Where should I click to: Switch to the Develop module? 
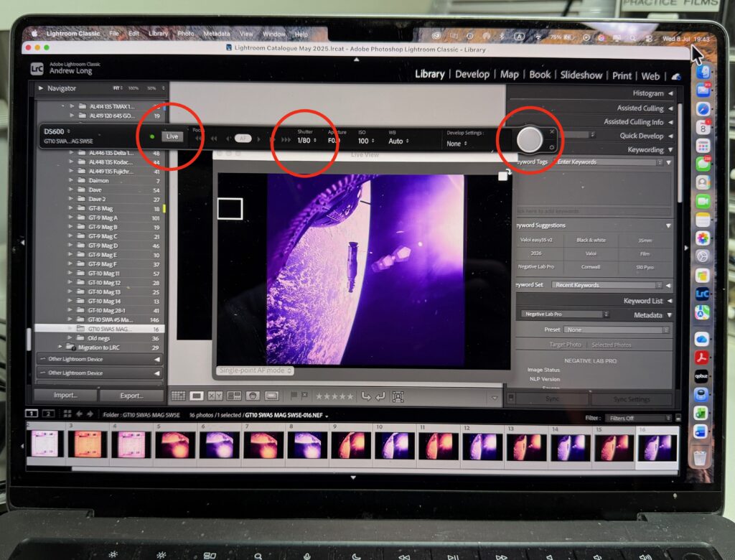[472, 75]
